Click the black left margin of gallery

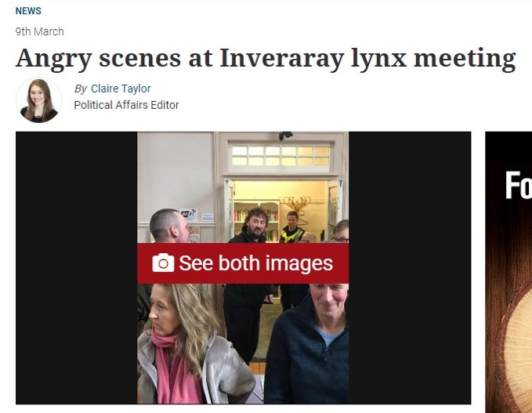76,268
